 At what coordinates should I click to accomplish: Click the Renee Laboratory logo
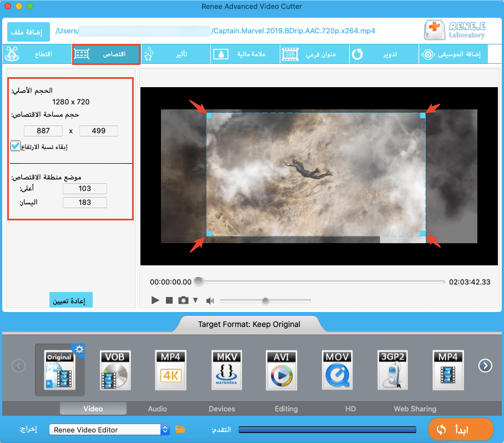(455, 30)
